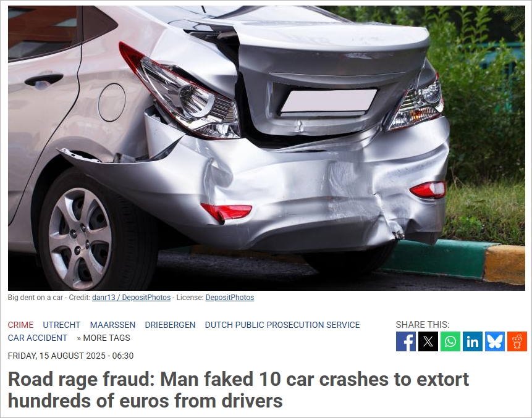Share the article on Facebook
Viewport: 532px width, 418px height.
[x=406, y=341]
